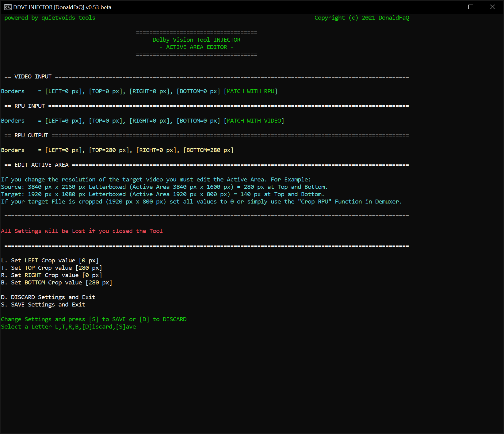Click the '== VIDEO INPUT' section header
The width and height of the screenshot is (504, 434).
click(x=28, y=77)
